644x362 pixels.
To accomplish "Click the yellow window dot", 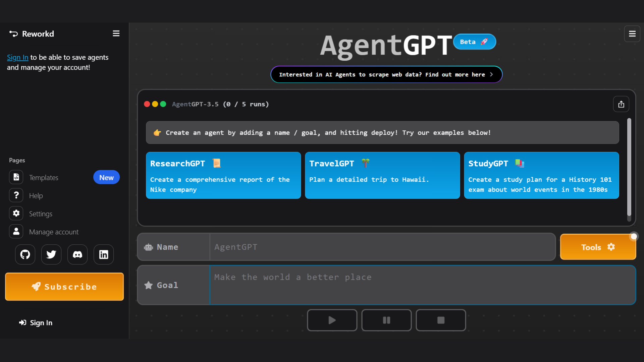I will point(155,104).
